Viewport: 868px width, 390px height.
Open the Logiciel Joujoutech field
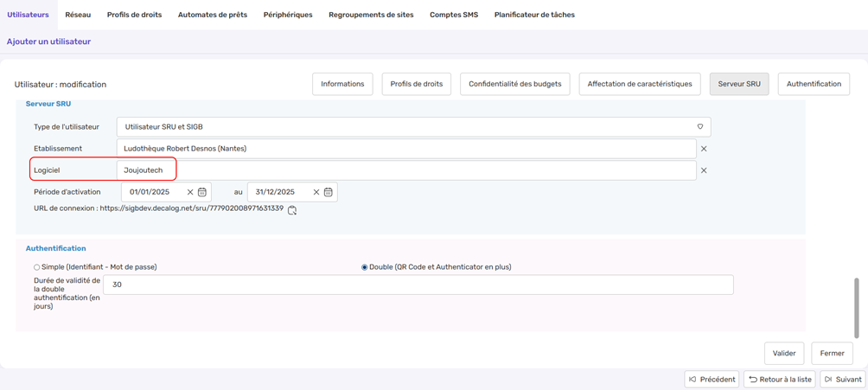(406, 170)
